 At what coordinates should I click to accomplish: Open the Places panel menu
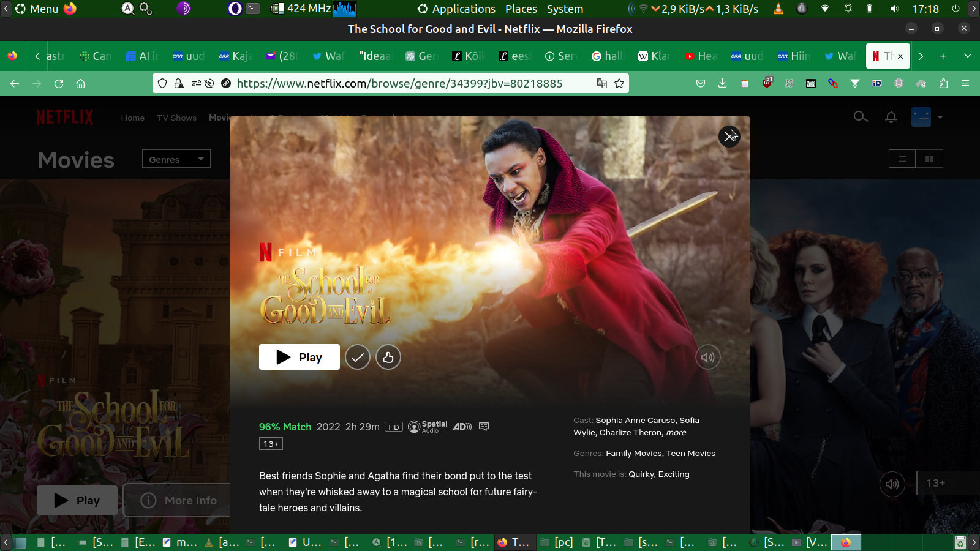pos(521,9)
